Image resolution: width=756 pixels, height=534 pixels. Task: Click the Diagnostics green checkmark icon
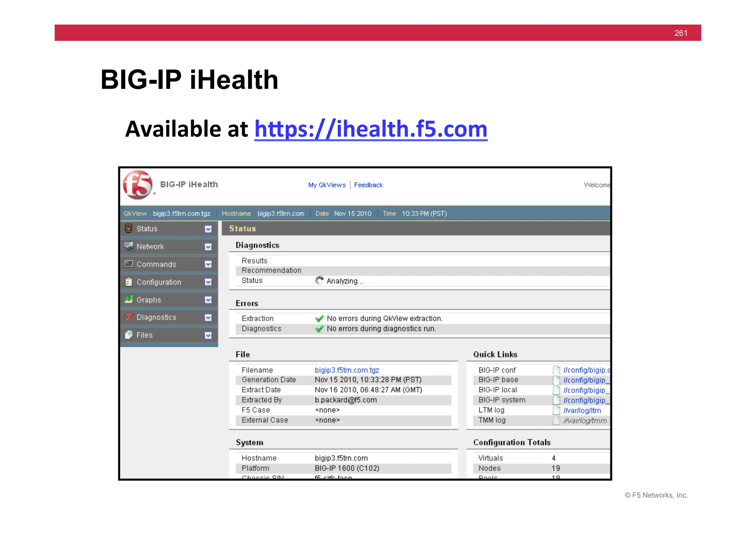(320, 329)
